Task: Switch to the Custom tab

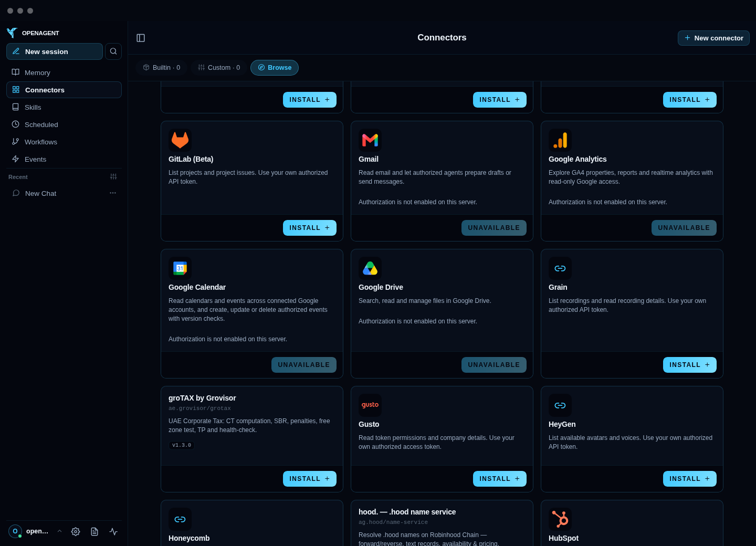Action: pos(219,68)
